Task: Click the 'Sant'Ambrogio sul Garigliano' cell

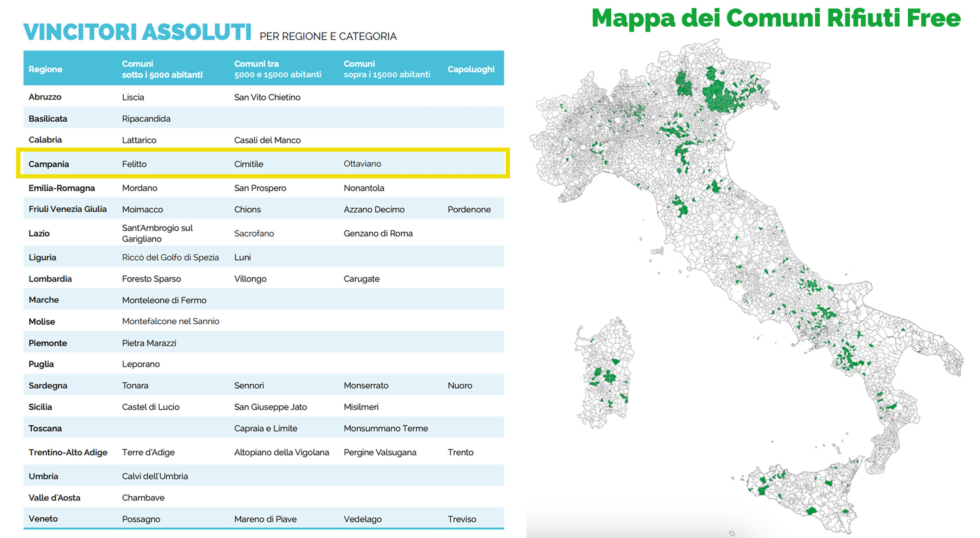Action: tap(157, 233)
